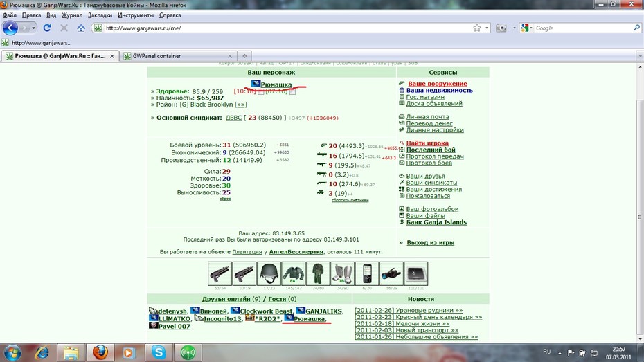
Task: Open the TB leg armor item
Action: [342, 273]
